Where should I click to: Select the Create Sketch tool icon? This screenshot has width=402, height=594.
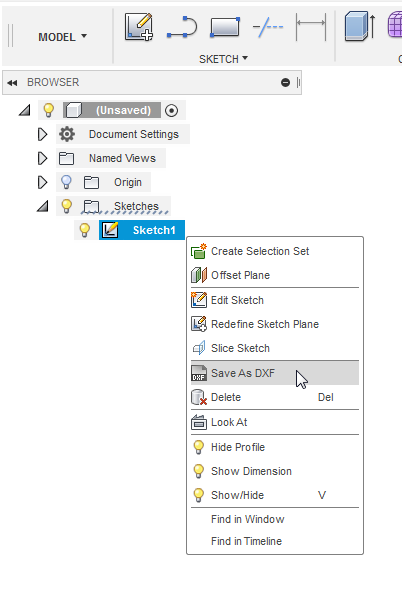click(139, 27)
